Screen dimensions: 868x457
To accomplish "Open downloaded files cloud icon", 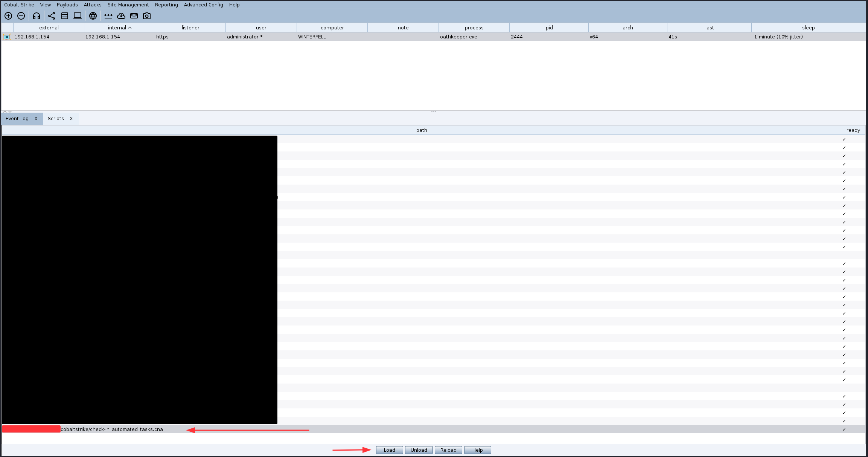I will [121, 16].
